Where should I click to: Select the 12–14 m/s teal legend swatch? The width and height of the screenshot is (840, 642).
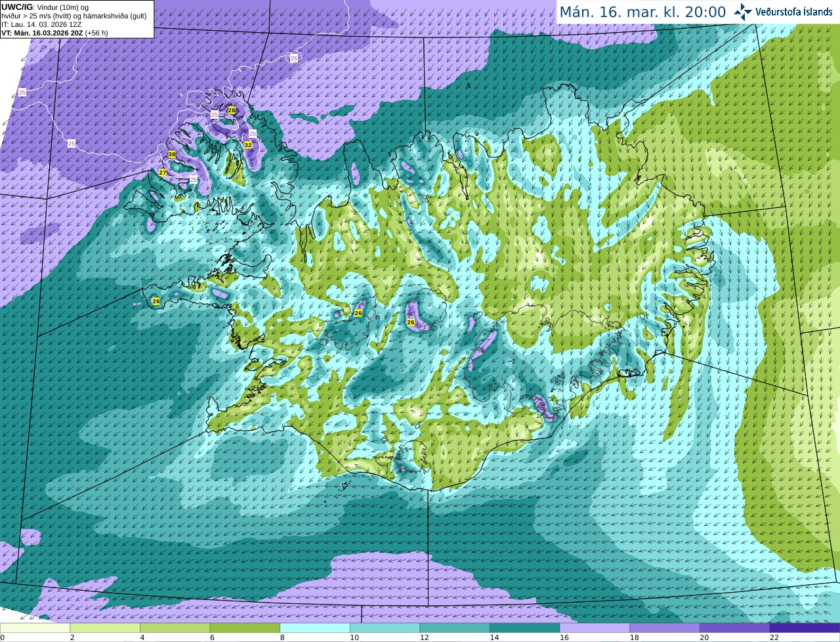455,628
